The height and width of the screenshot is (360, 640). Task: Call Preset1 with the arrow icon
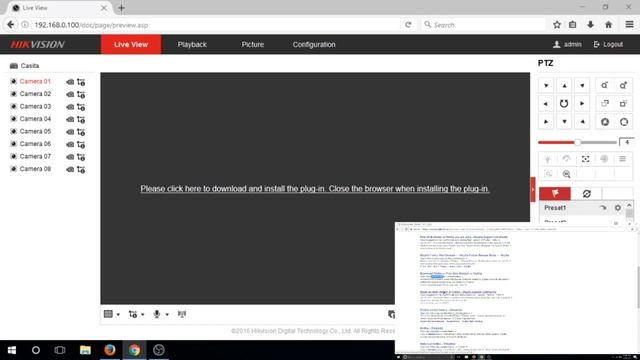[x=603, y=208]
